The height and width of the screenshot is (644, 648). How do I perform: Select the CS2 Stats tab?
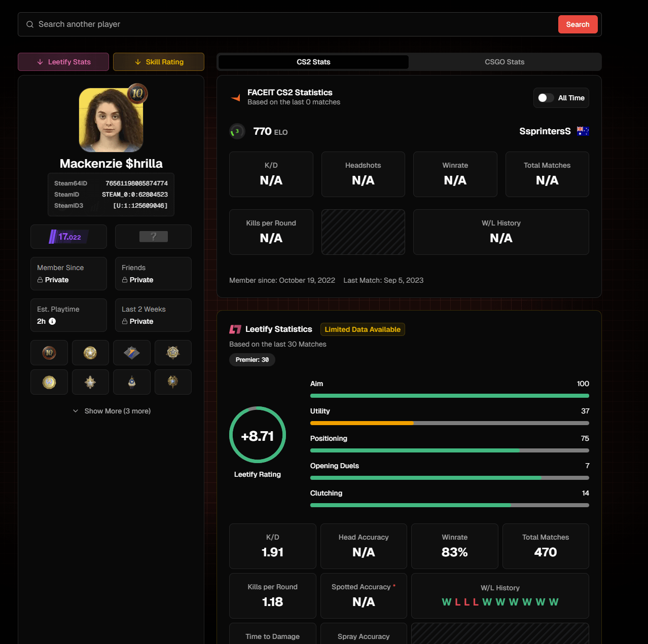point(313,62)
